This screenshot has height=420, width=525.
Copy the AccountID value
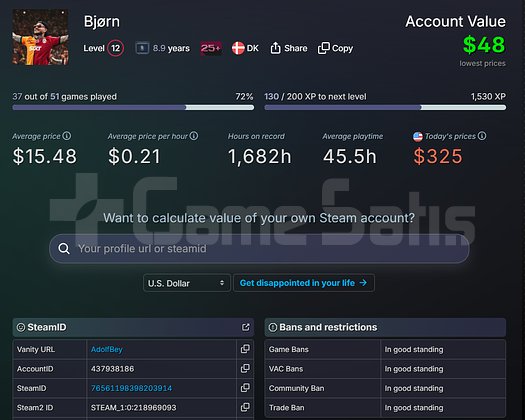click(245, 368)
